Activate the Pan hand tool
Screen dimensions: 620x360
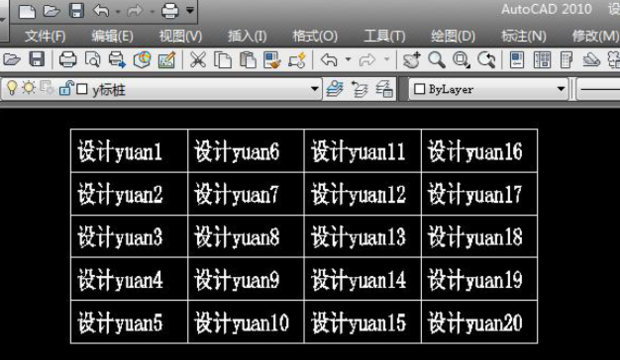(x=412, y=60)
